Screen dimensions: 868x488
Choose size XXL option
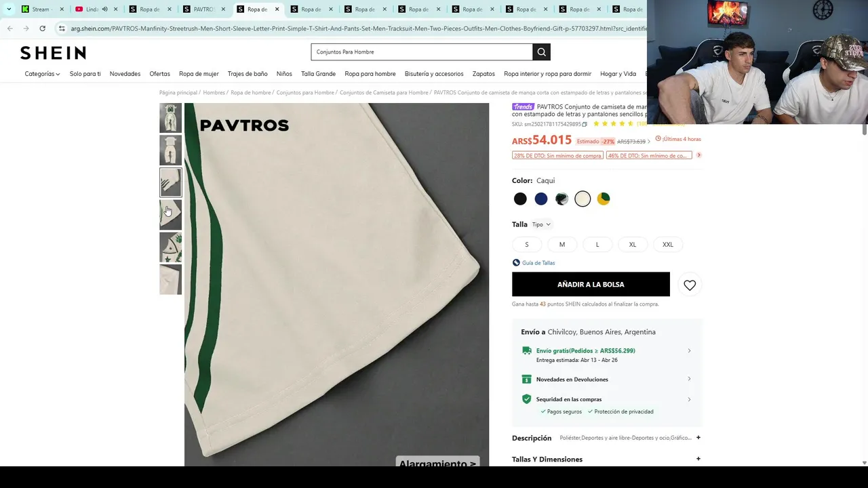point(668,245)
